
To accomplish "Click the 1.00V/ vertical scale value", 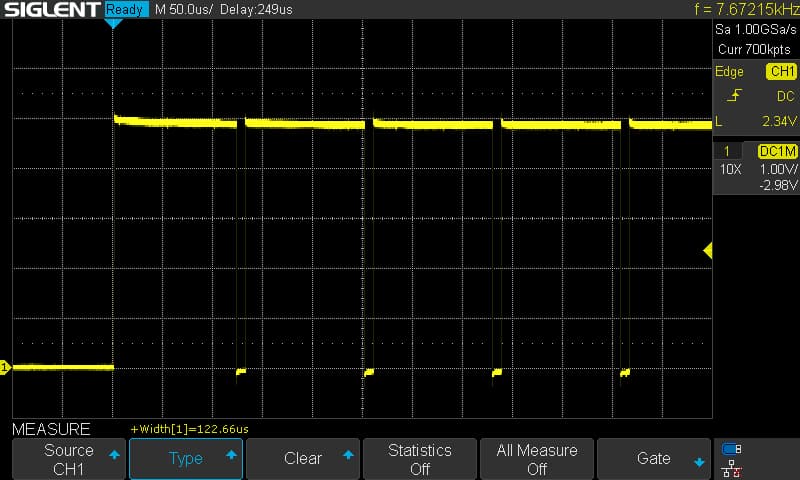I will [x=779, y=169].
